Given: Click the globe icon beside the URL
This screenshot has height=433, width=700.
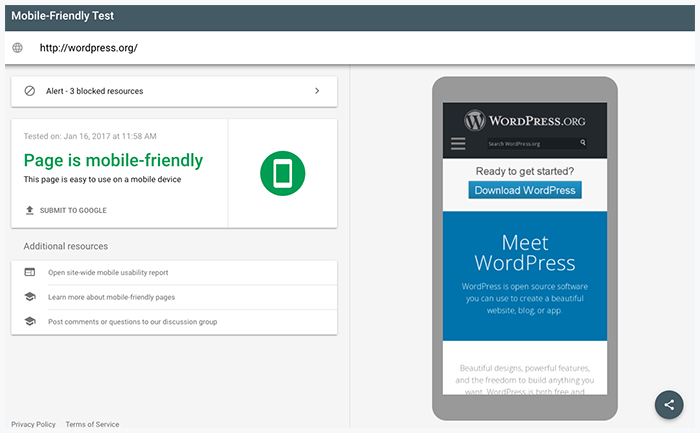Looking at the screenshot, I should click(17, 48).
